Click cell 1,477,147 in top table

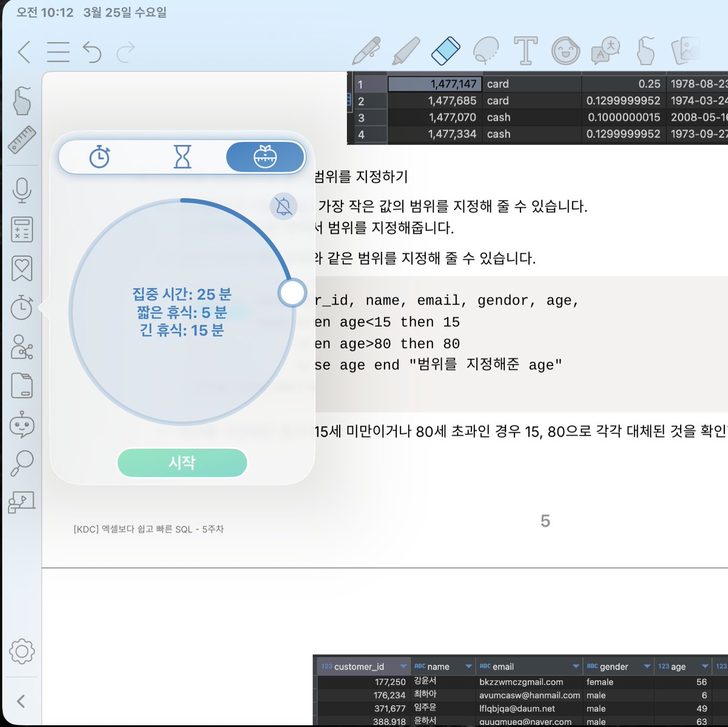tap(434, 84)
